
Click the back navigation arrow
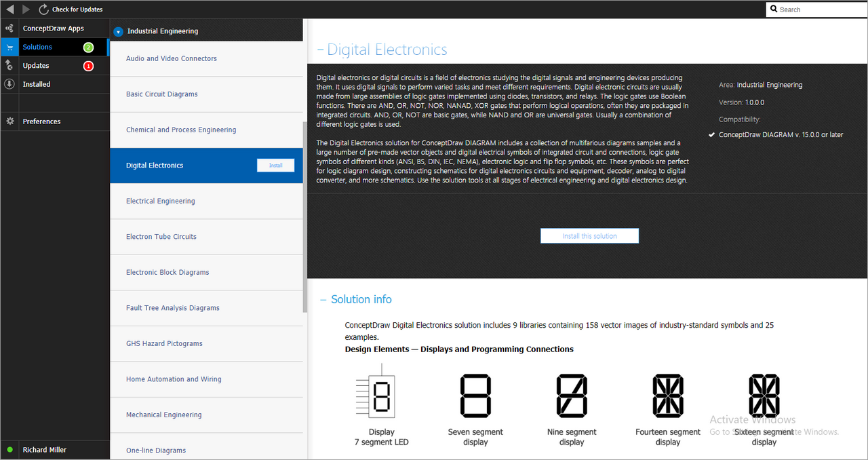point(9,9)
